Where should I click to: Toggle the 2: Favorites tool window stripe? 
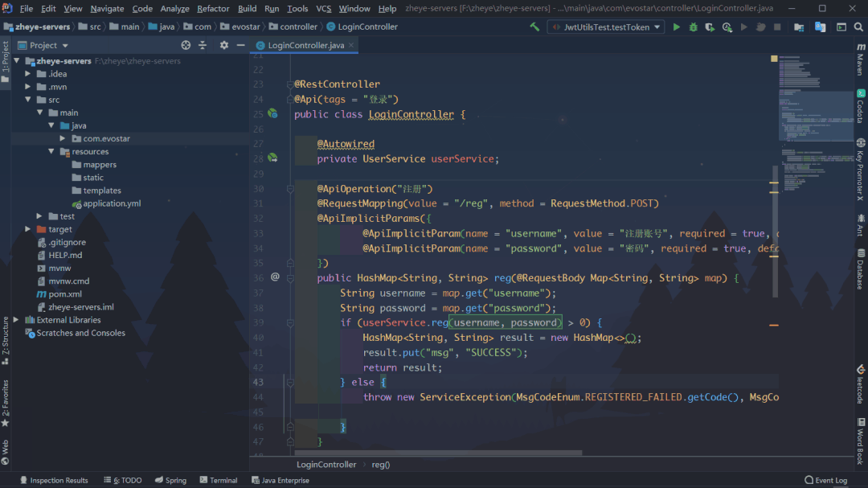coord(5,404)
